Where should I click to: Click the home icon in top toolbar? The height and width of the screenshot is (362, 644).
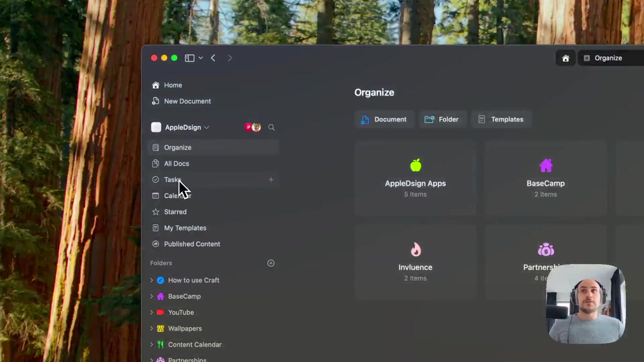[566, 58]
